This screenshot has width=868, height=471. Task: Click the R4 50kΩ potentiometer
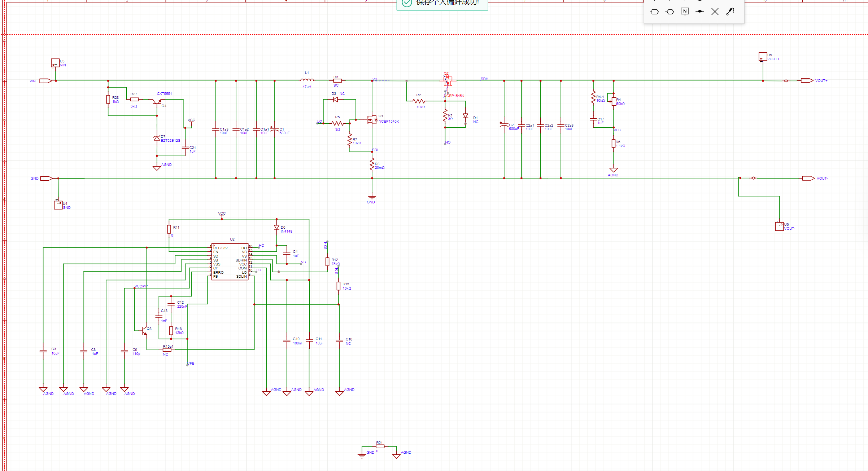click(614, 101)
